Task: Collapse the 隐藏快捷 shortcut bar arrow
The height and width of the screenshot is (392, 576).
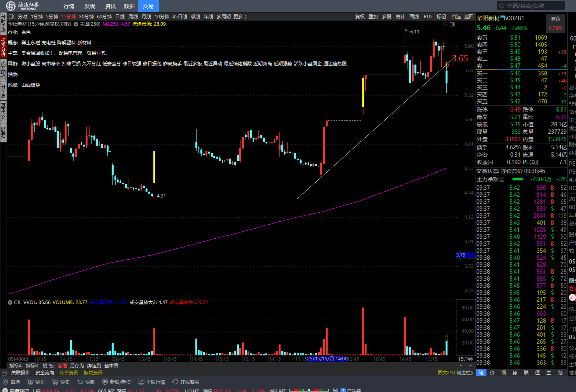Action: [5, 390]
